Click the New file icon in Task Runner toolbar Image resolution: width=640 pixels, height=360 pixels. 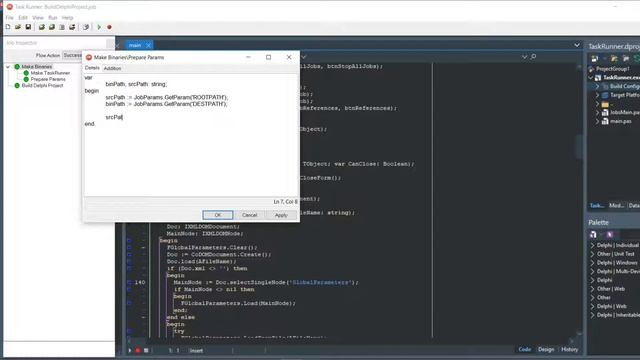tap(8, 27)
